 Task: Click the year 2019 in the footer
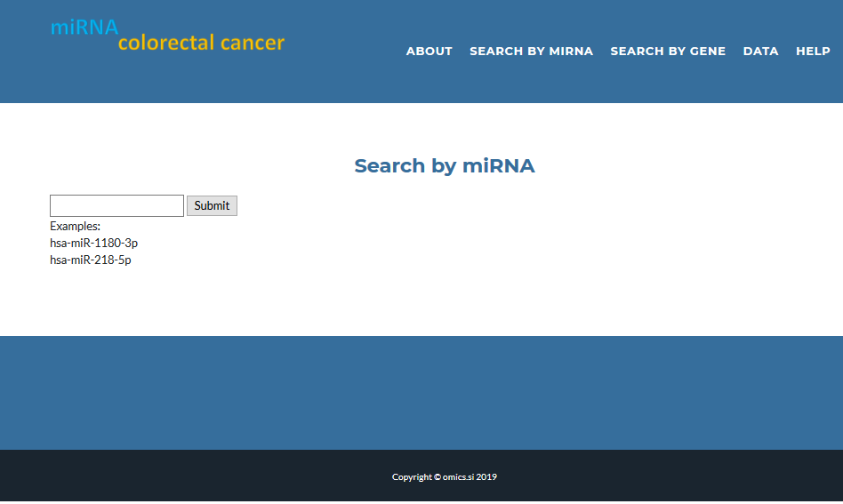click(486, 477)
